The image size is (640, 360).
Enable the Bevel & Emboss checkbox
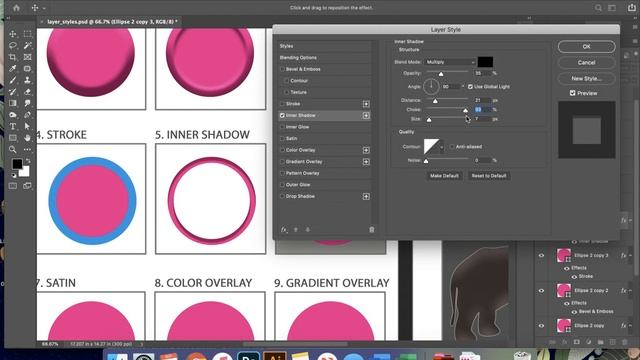point(282,69)
